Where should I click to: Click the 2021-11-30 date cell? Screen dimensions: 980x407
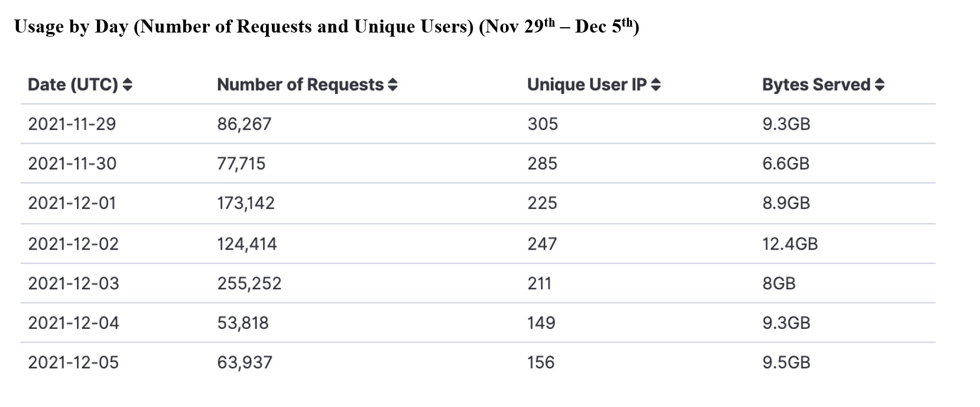[72, 163]
